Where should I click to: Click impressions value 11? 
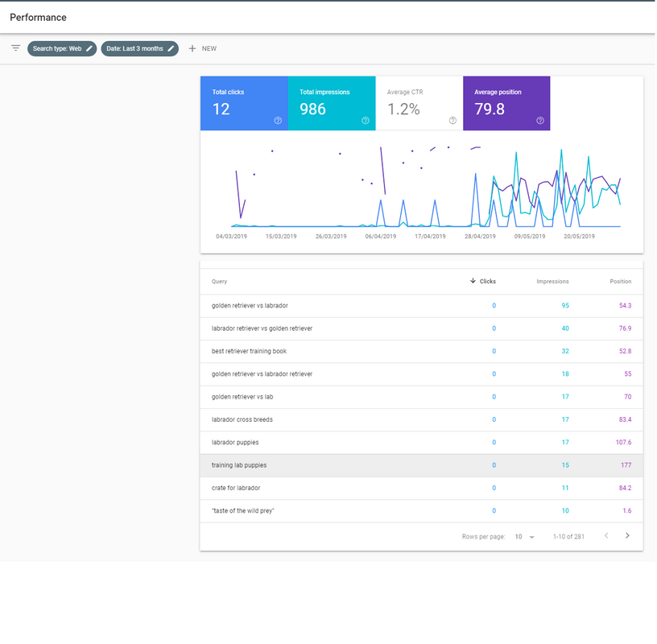[565, 488]
